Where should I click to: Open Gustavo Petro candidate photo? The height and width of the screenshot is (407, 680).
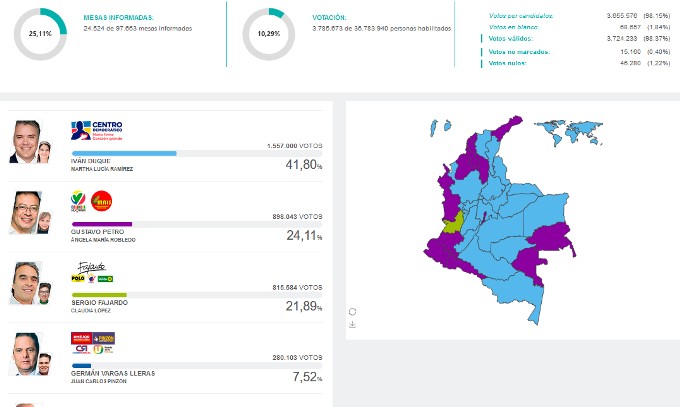click(x=24, y=212)
